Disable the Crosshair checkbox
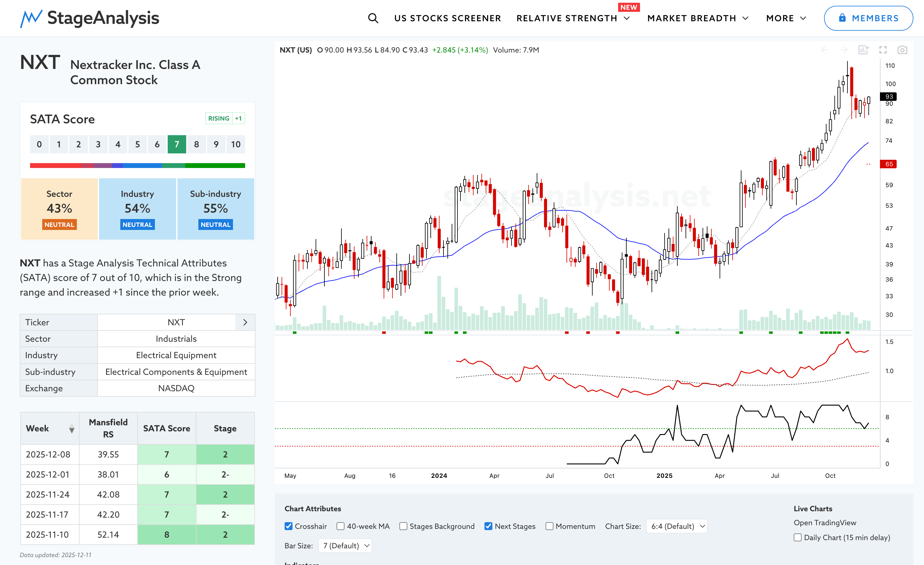The width and height of the screenshot is (924, 565). (288, 526)
